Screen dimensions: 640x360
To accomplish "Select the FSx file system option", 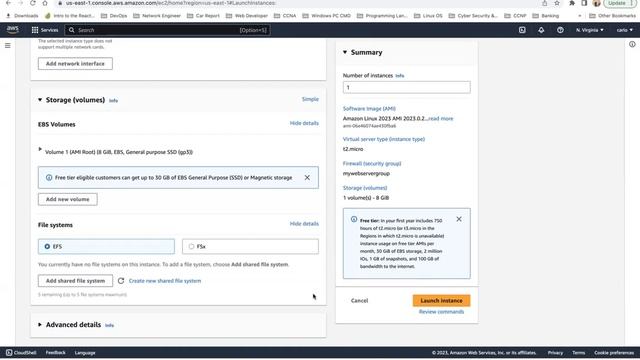I will click(x=250, y=247).
